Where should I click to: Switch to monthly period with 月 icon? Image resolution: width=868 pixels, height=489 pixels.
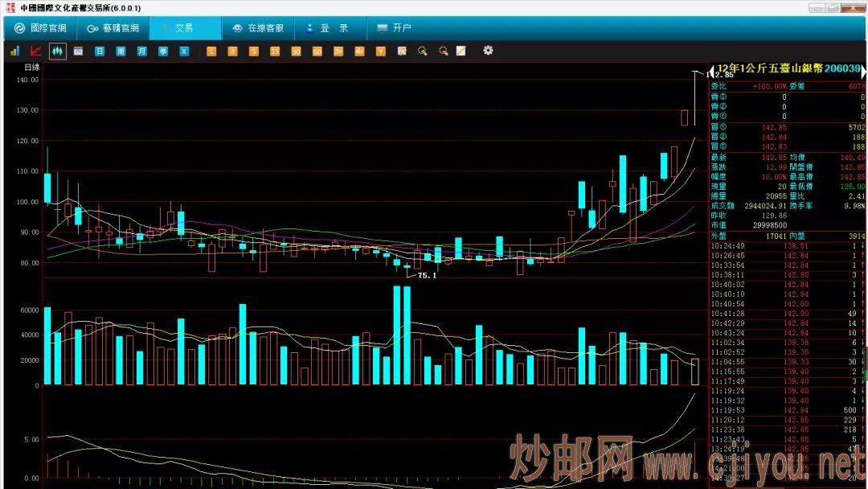click(x=141, y=51)
